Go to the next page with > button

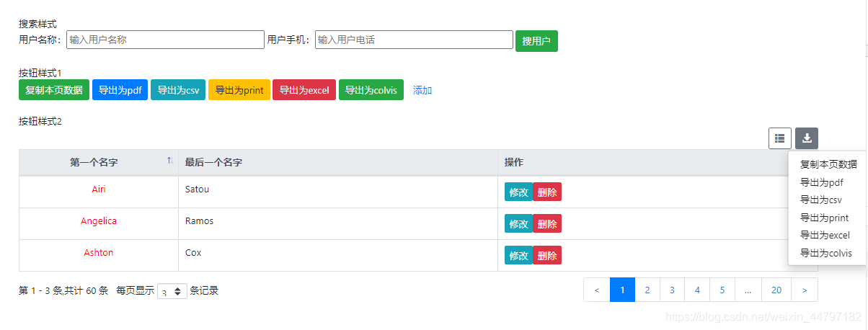(805, 290)
